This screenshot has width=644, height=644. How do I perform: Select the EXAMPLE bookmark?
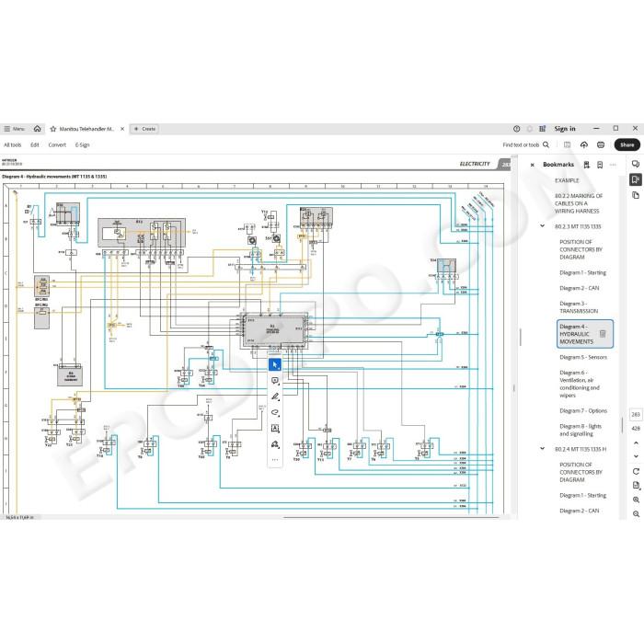point(567,180)
